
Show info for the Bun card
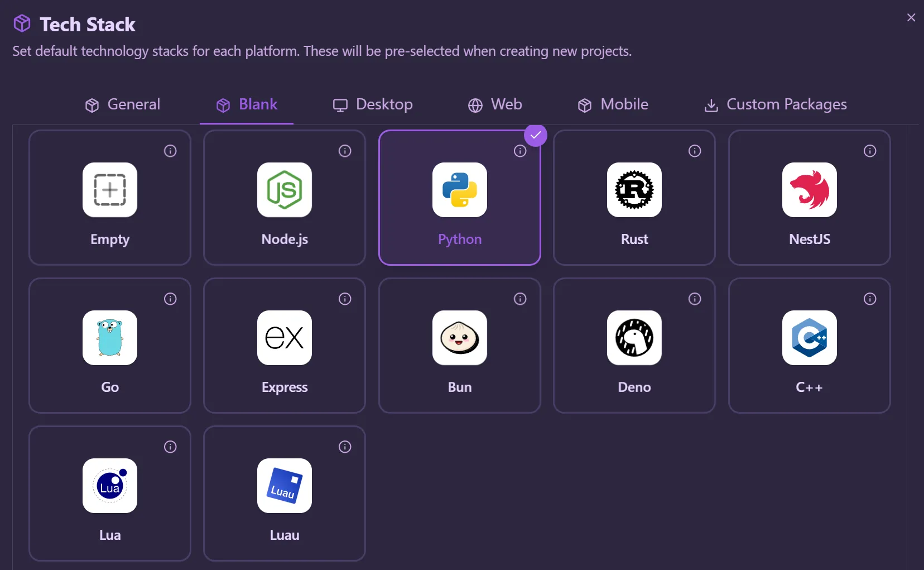(x=520, y=299)
